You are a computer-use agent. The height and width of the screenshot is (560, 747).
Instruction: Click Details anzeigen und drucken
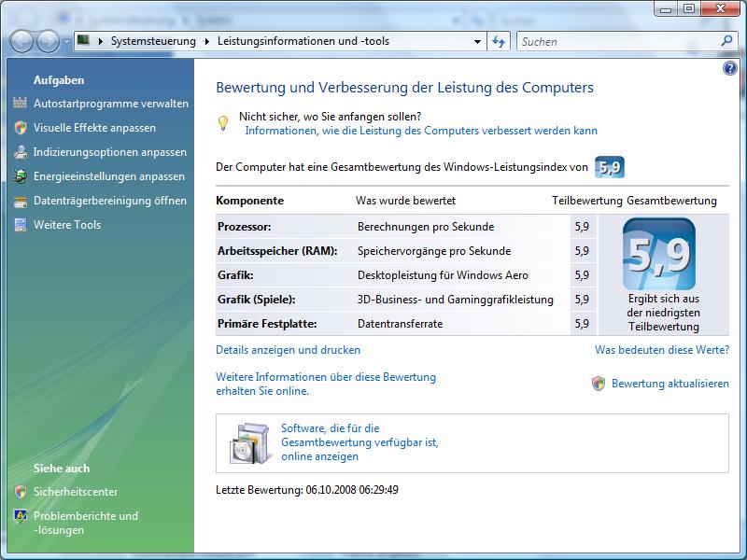(288, 350)
